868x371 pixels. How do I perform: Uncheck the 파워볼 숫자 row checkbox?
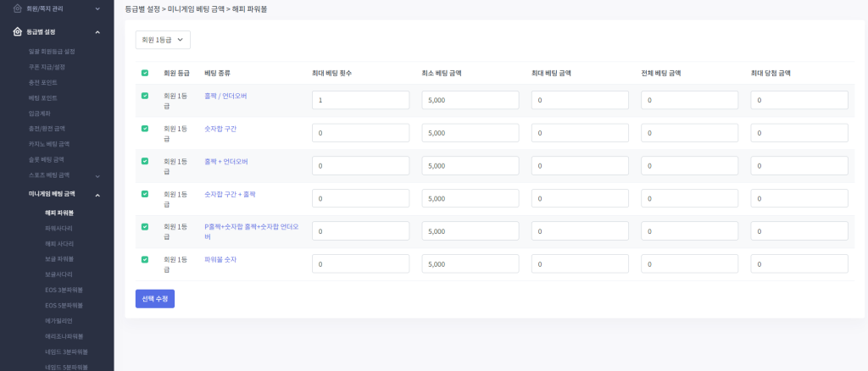pos(145,259)
